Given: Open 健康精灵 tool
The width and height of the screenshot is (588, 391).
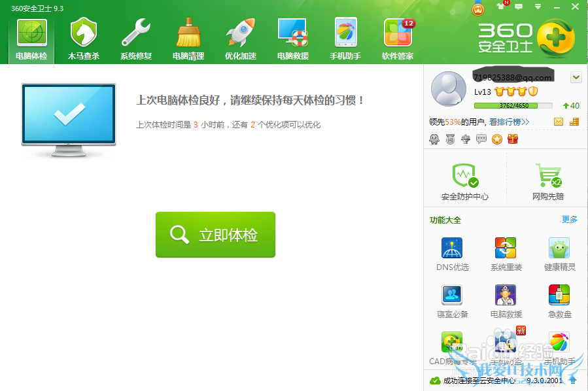Looking at the screenshot, I should click(559, 254).
